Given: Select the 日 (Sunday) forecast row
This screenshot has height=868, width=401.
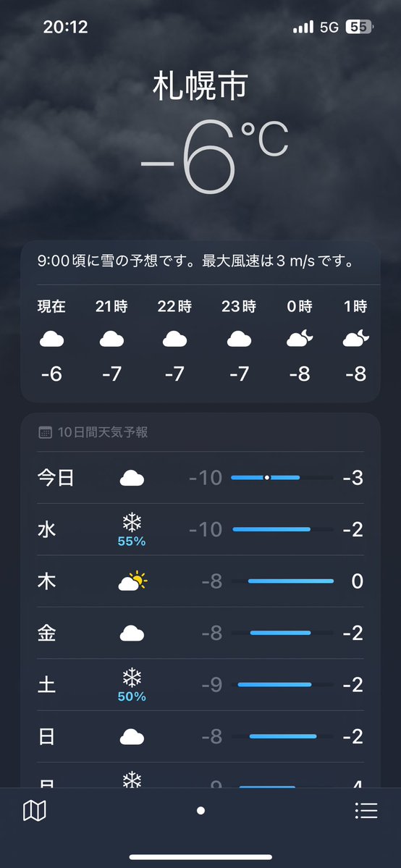Looking at the screenshot, I should coord(200,736).
